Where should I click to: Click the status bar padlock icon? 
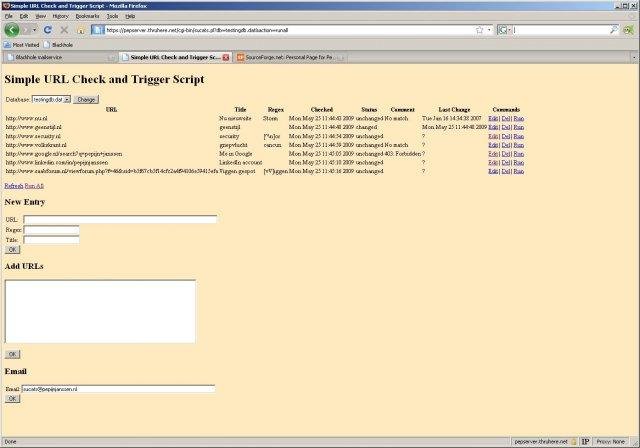(x=574, y=441)
